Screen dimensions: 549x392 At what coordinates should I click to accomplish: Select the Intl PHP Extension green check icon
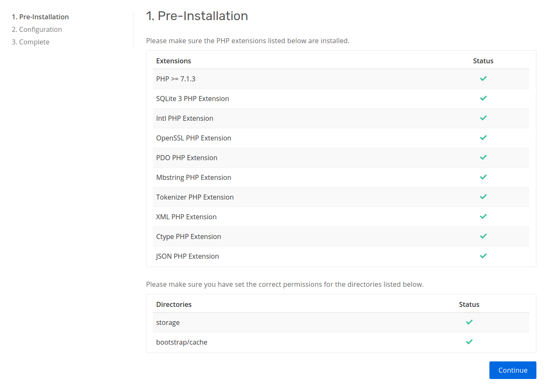483,118
